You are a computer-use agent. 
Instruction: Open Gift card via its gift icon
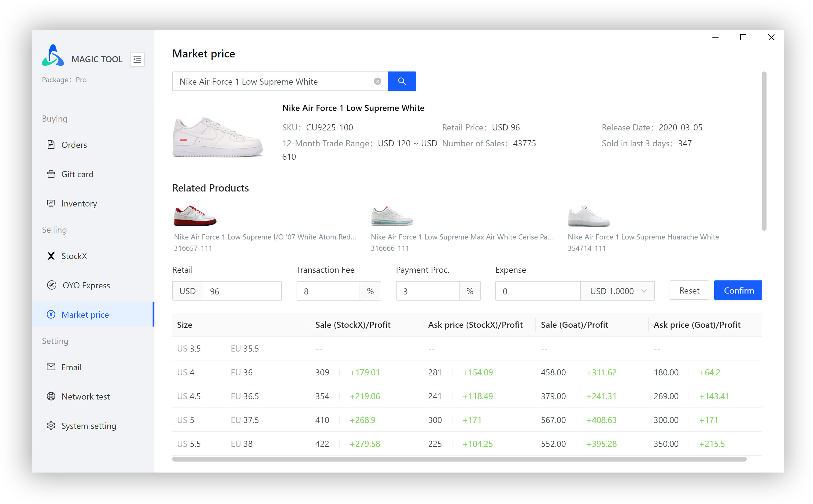pyautogui.click(x=51, y=174)
